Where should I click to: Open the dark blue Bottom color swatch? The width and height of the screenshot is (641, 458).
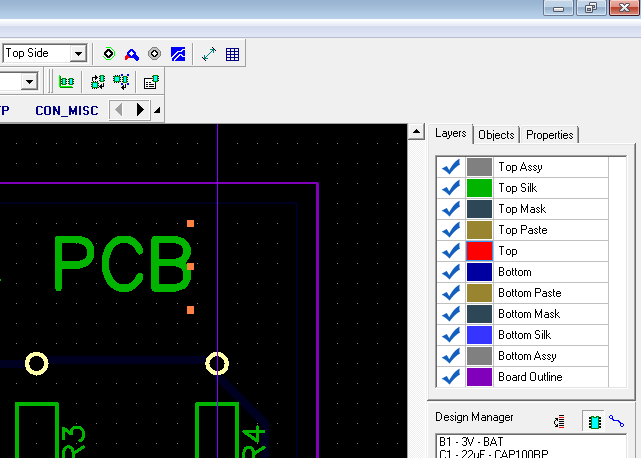[x=479, y=272]
